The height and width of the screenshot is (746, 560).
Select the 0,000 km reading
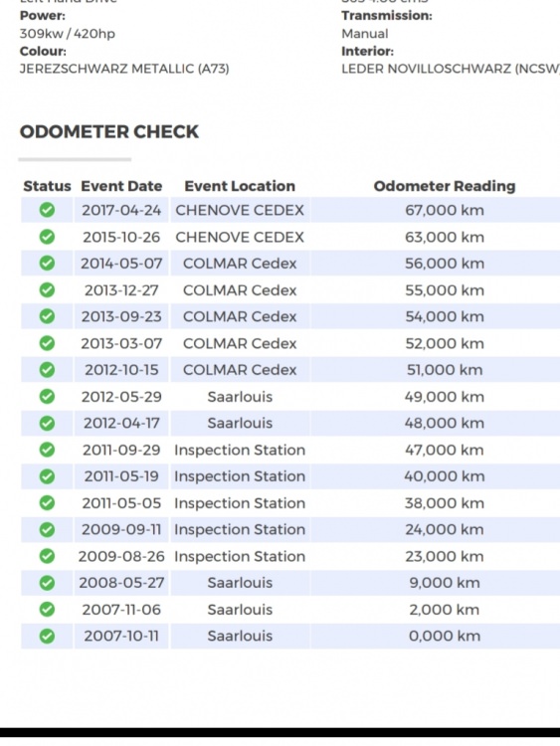tap(445, 637)
